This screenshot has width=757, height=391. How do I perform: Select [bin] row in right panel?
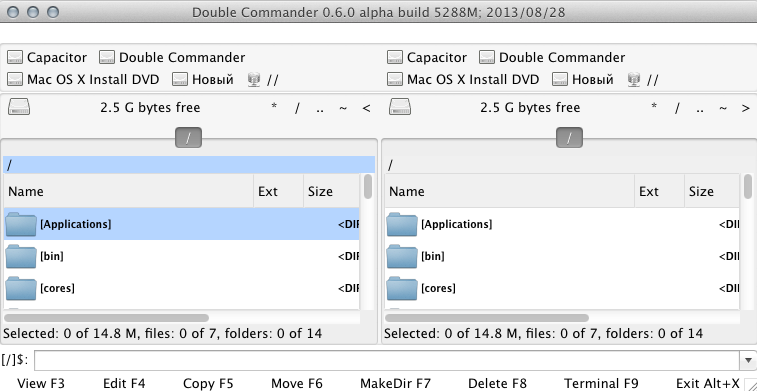(562, 256)
